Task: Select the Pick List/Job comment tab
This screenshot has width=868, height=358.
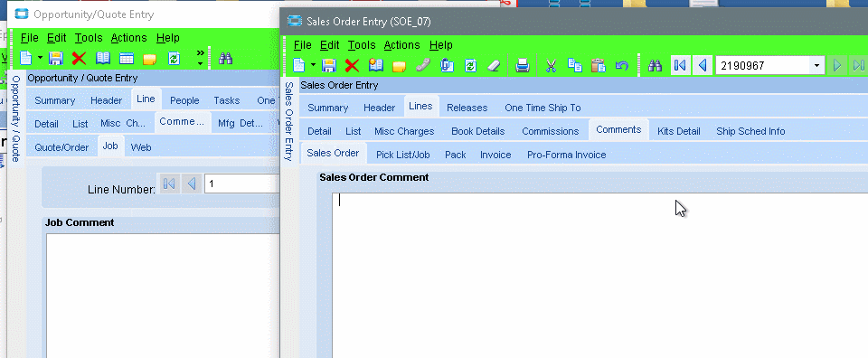Action: (x=403, y=155)
